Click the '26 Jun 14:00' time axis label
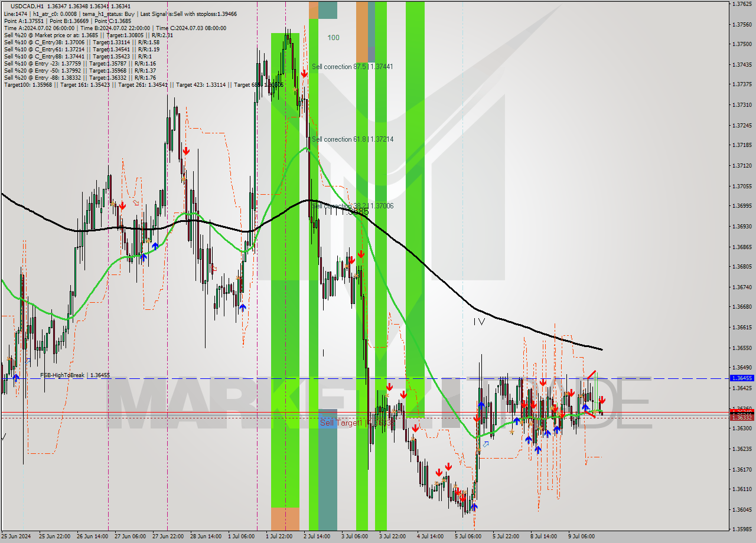The height and width of the screenshot is (543, 756). [92, 537]
